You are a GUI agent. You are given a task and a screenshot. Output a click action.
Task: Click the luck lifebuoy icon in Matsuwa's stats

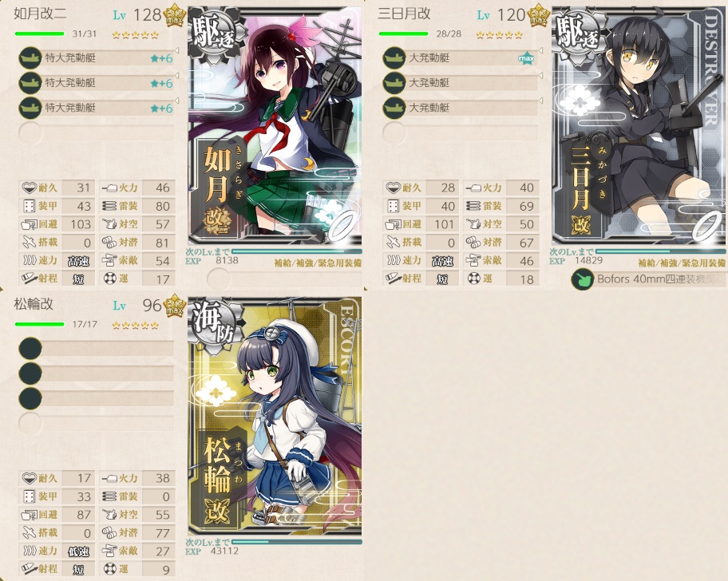coord(109,569)
